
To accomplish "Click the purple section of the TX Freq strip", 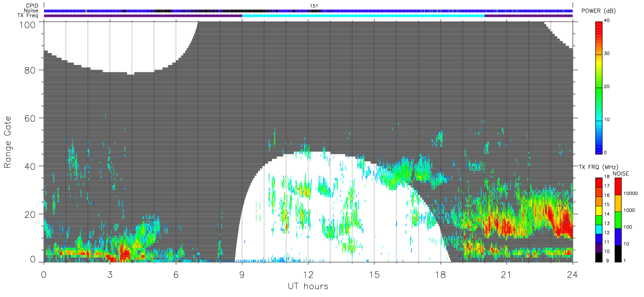I will click(x=143, y=16).
